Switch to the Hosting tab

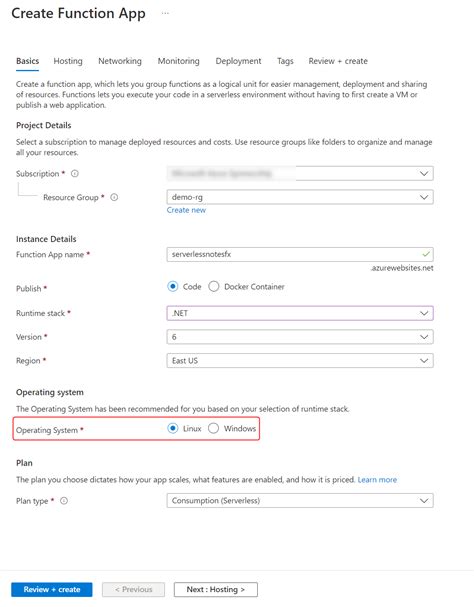tap(68, 61)
